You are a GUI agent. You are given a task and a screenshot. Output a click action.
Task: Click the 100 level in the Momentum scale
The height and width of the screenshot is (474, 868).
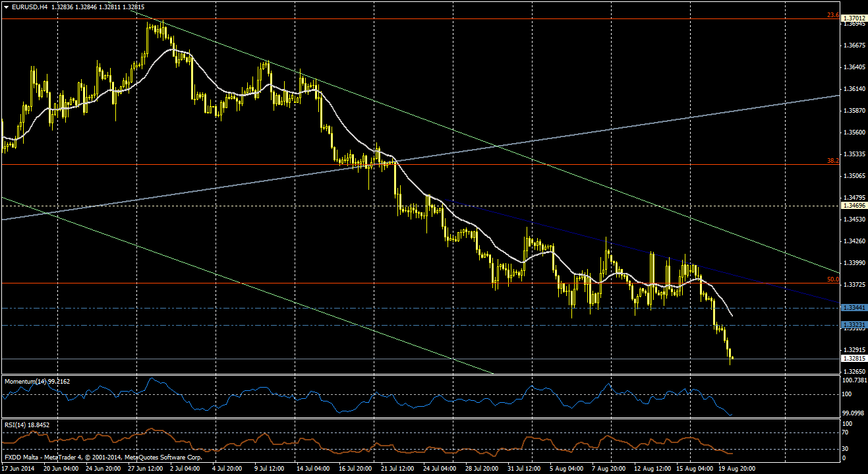click(x=849, y=394)
